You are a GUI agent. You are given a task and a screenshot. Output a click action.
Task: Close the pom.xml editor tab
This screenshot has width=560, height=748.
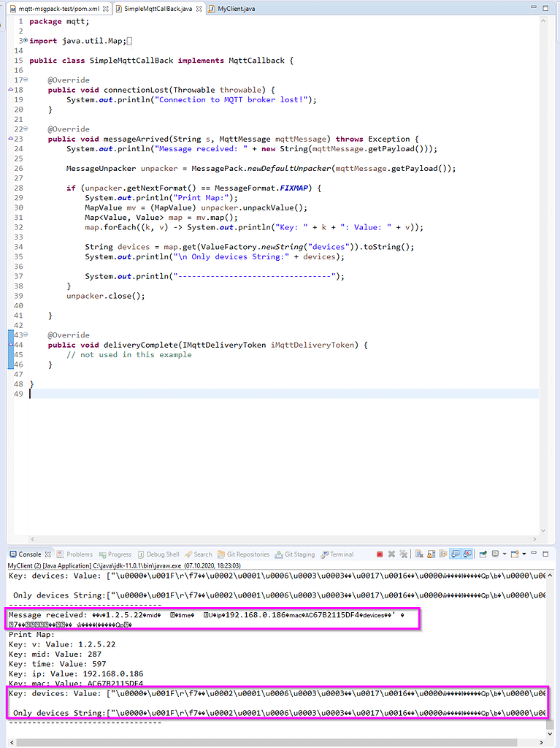(x=106, y=9)
